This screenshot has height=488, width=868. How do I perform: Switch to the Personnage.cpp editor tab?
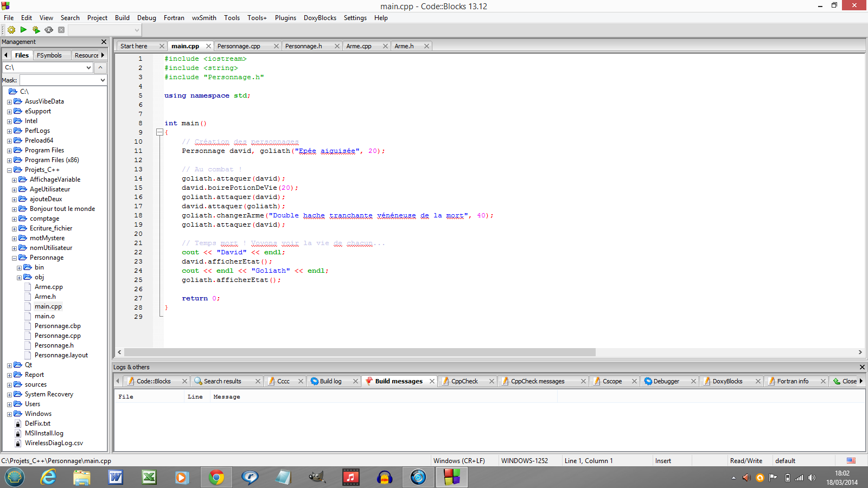(x=239, y=46)
